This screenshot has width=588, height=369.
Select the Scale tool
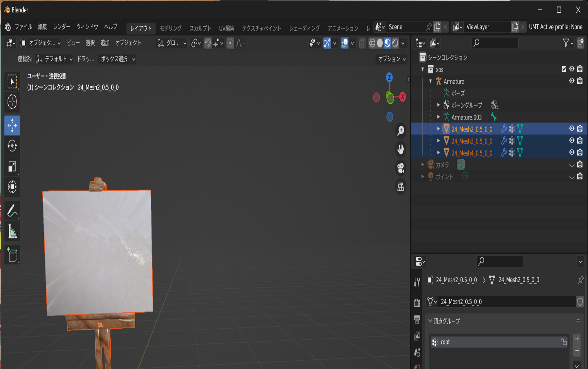[x=12, y=166]
